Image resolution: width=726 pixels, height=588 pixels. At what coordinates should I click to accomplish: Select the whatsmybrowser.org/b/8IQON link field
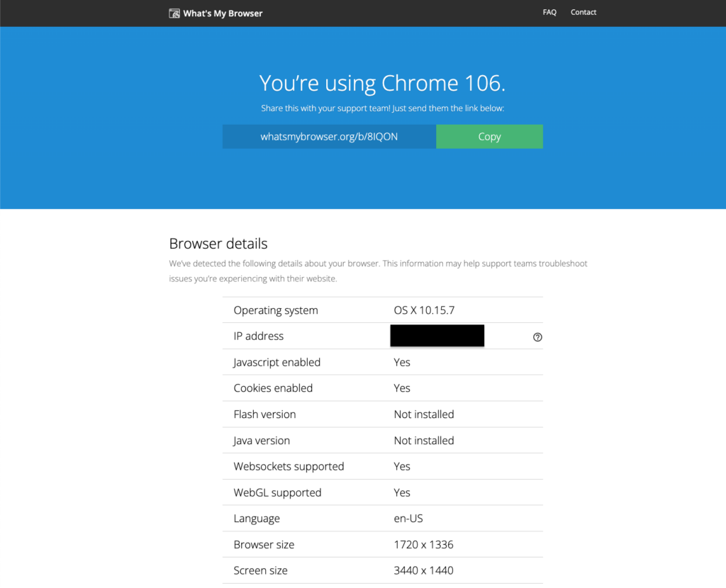329,137
